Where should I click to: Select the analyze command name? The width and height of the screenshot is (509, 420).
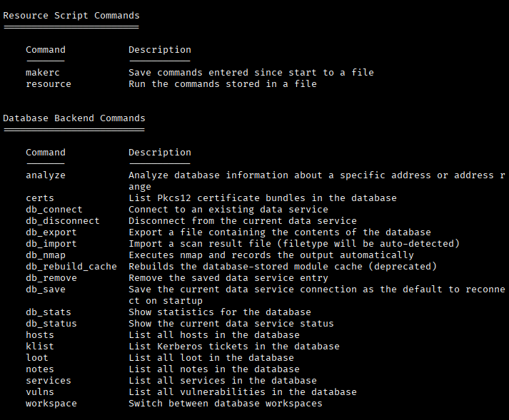point(46,175)
